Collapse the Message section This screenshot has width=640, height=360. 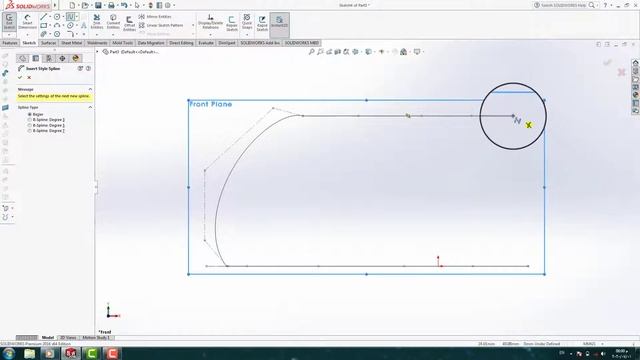click(90, 89)
